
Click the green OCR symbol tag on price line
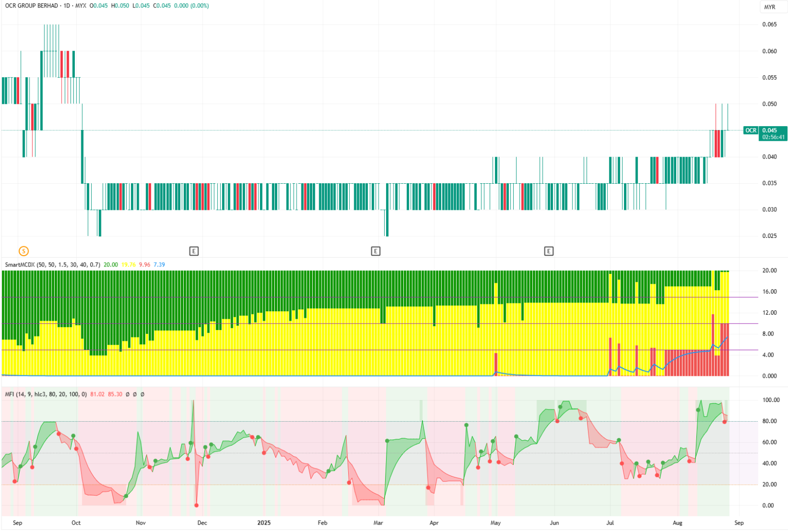pos(751,131)
